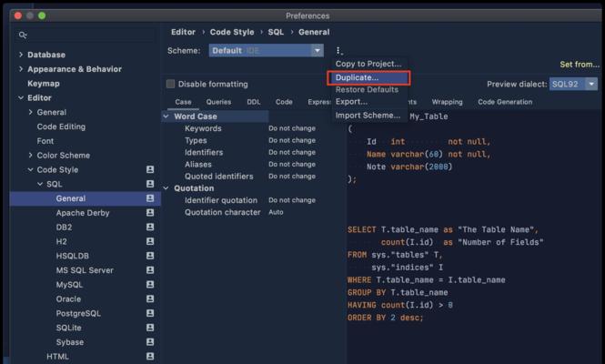Select MySQL dialect settings
Viewport: 605px width, 364px height.
[69, 285]
